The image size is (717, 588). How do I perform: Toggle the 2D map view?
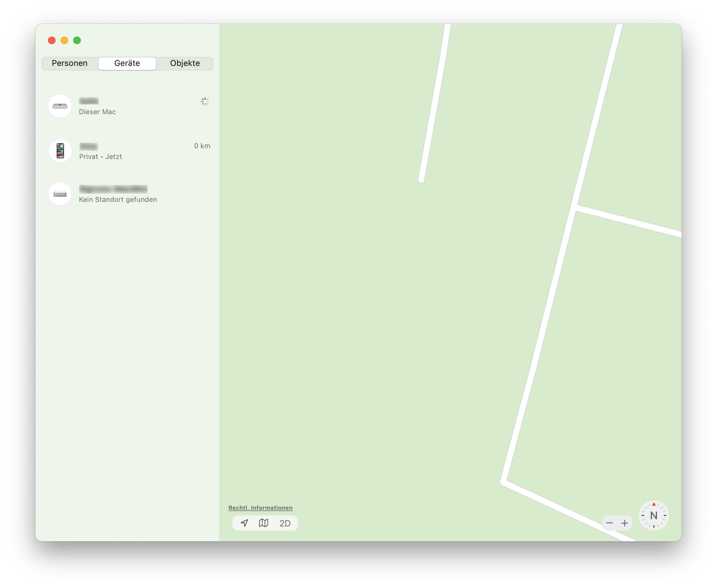tap(285, 523)
